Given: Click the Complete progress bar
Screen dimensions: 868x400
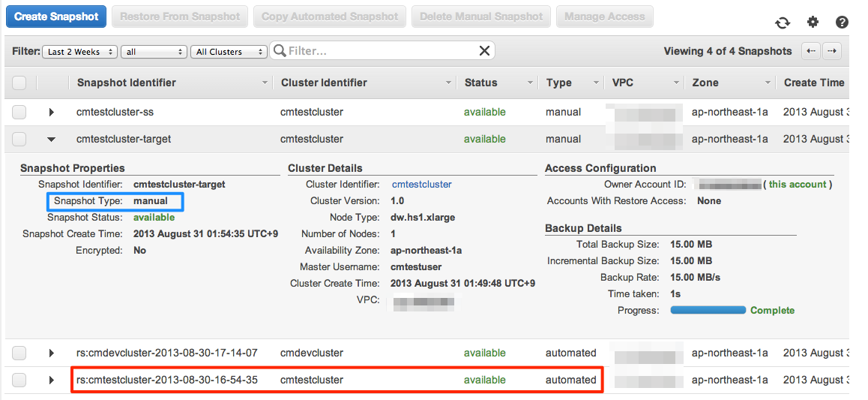Looking at the screenshot, I should click(x=708, y=310).
